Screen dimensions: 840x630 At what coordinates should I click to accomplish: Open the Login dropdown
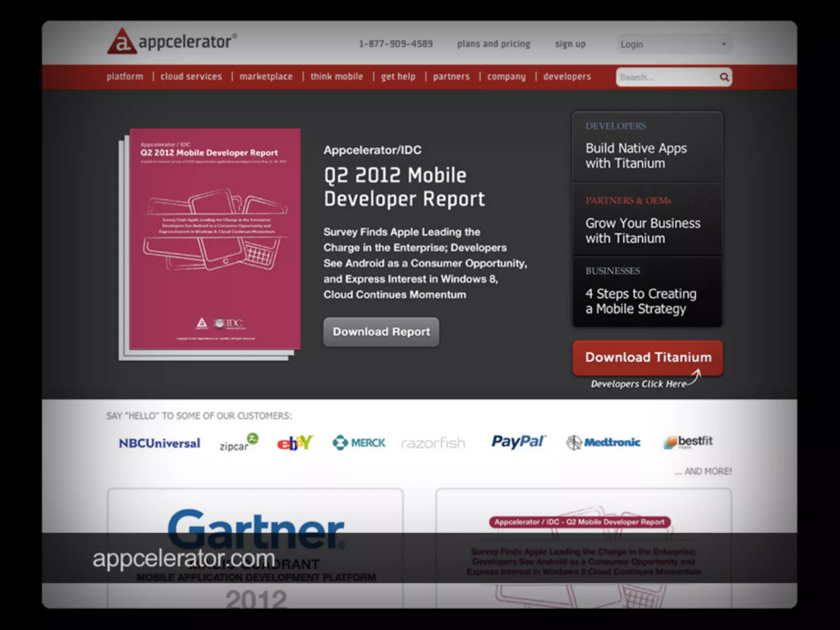674,44
